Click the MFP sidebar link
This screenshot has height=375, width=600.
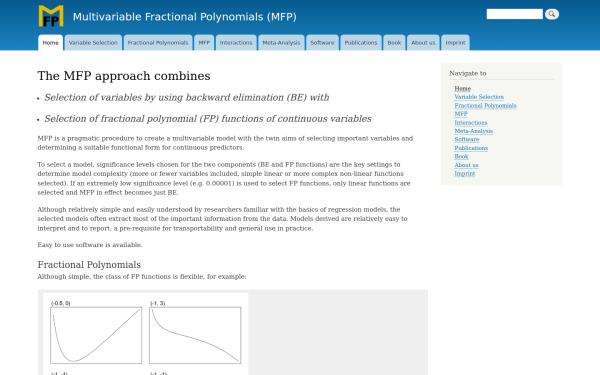(x=461, y=114)
